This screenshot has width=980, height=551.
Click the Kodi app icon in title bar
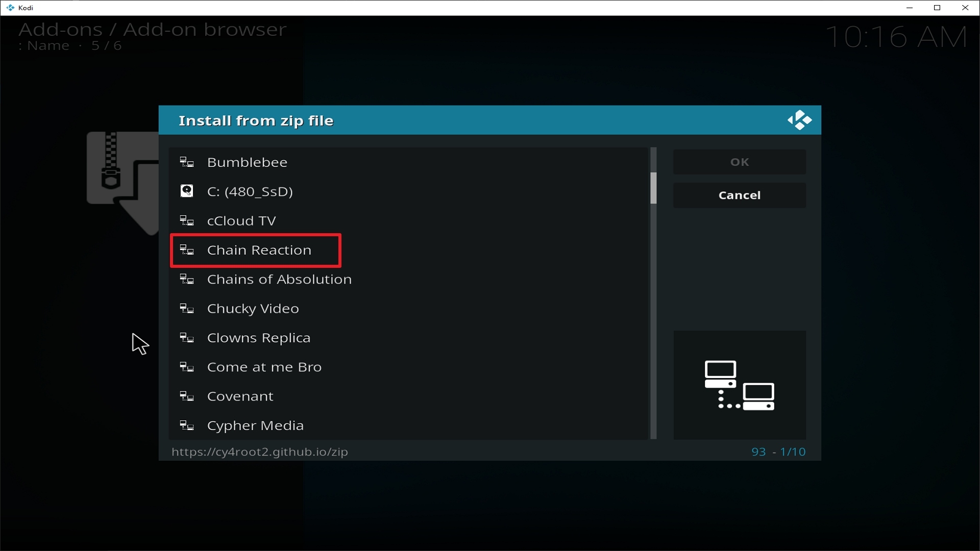click(10, 8)
